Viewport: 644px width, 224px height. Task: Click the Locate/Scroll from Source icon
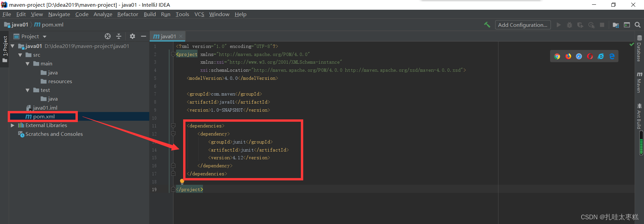click(108, 36)
